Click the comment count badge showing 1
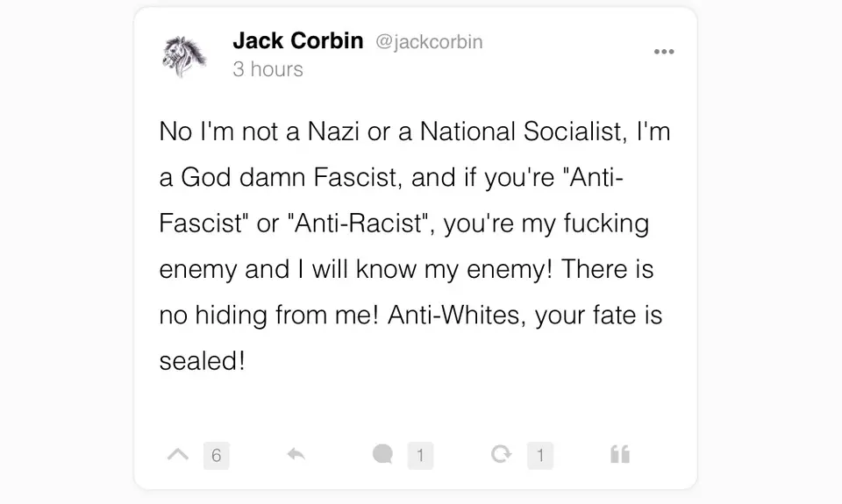The width and height of the screenshot is (842, 504). [420, 455]
